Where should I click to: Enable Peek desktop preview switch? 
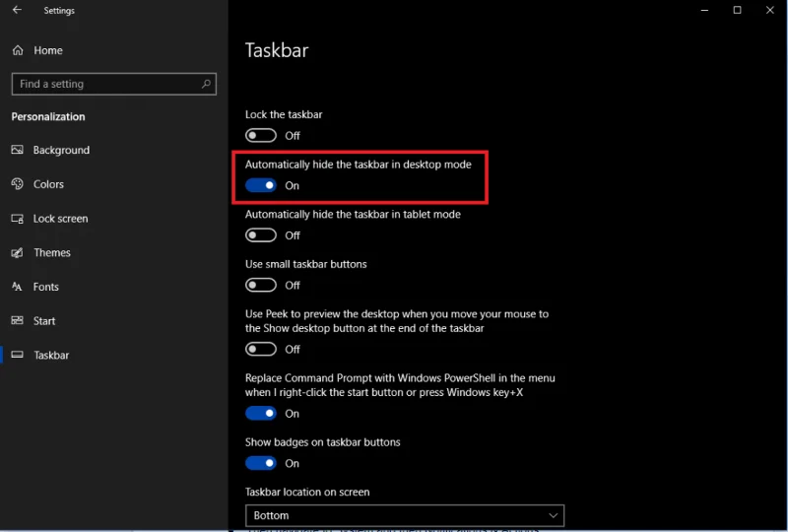[x=261, y=349]
